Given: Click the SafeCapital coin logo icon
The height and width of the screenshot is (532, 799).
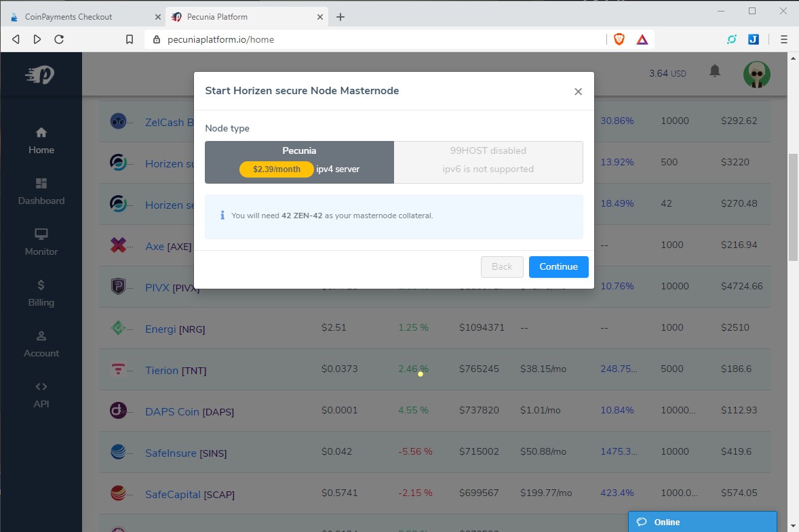Looking at the screenshot, I should 118,492.
